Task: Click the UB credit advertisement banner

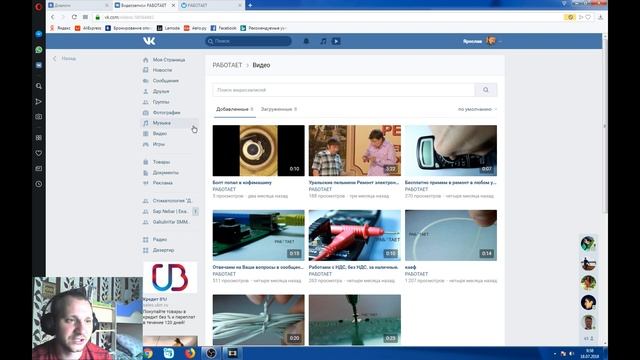Action: pos(170,278)
